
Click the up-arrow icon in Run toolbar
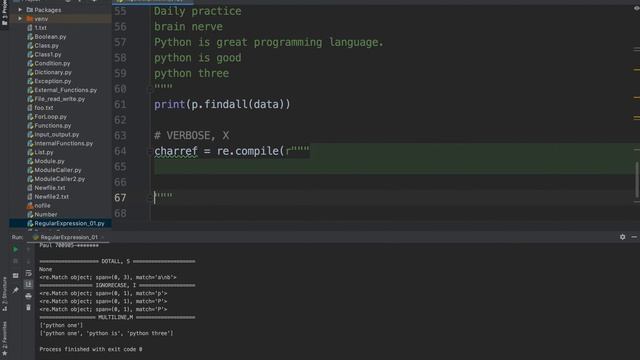(x=28, y=249)
